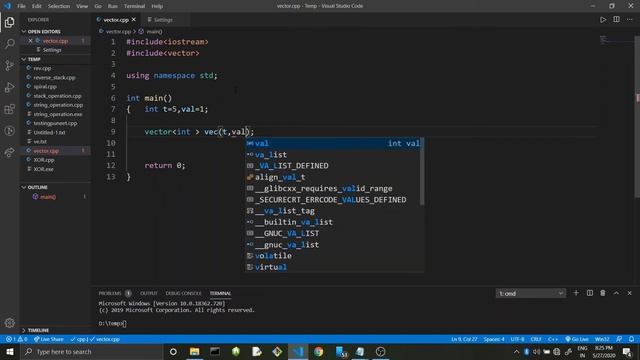
Task: Open the Edit menu
Action: pos(37,6)
